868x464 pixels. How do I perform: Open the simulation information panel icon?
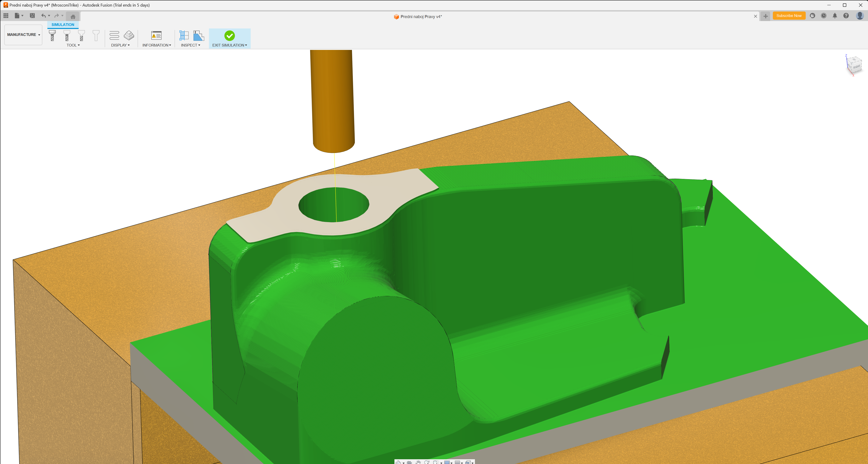coord(156,35)
